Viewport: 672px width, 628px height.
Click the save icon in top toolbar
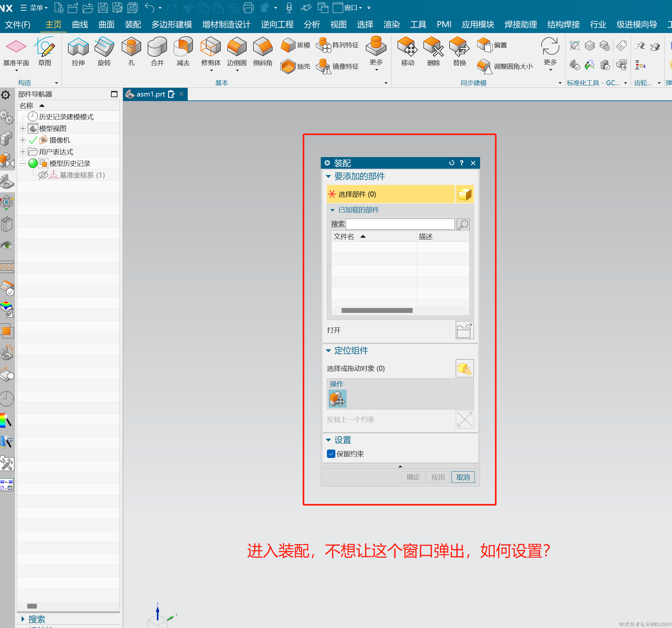click(103, 7)
